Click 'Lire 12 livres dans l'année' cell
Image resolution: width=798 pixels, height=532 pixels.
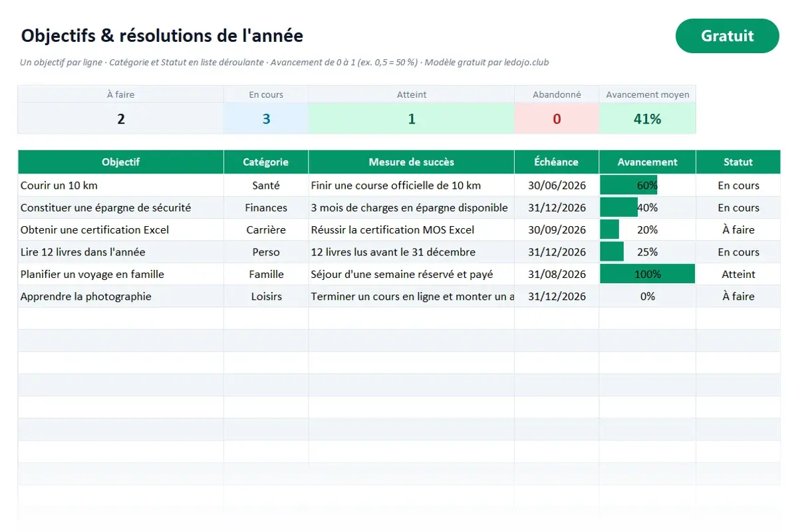point(120,252)
